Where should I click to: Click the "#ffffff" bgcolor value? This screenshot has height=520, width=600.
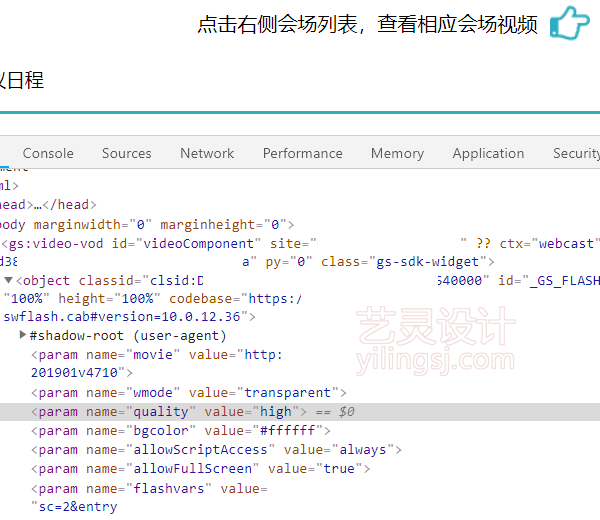[x=287, y=431]
